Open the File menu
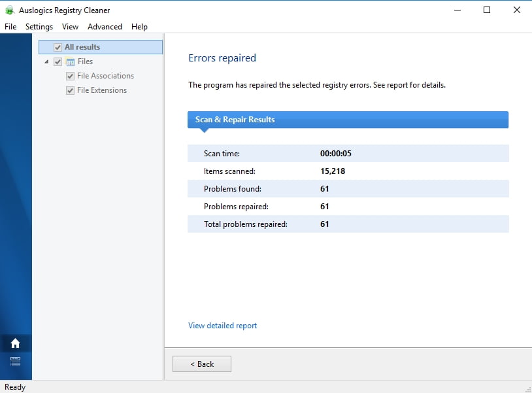This screenshot has height=393, width=532. coord(10,27)
